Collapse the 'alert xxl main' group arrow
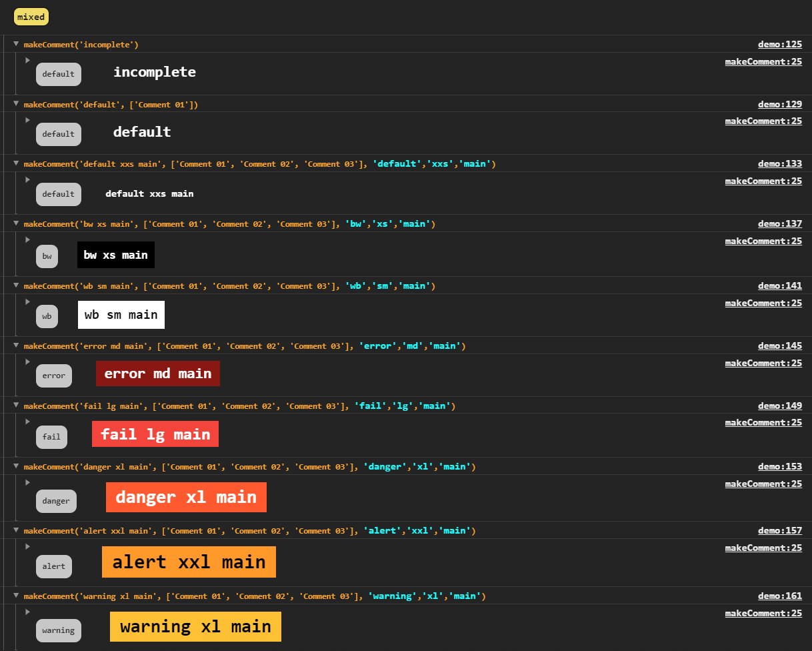 point(16,530)
